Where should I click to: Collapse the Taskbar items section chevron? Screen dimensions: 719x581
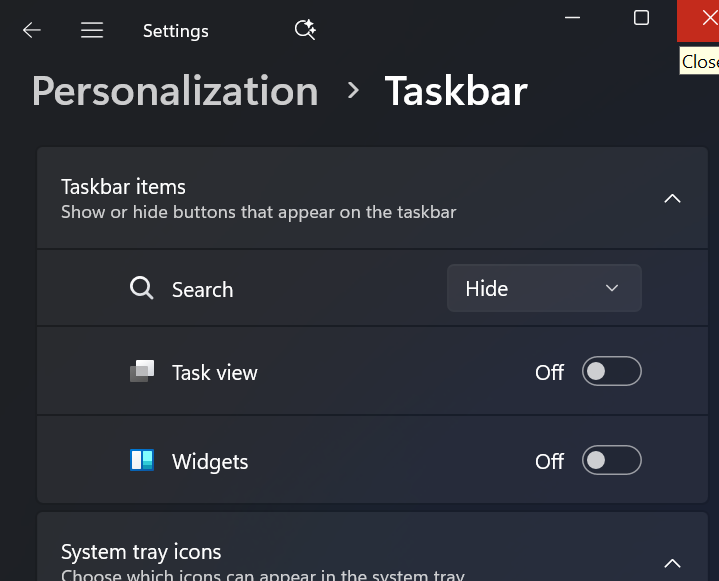pyautogui.click(x=672, y=198)
